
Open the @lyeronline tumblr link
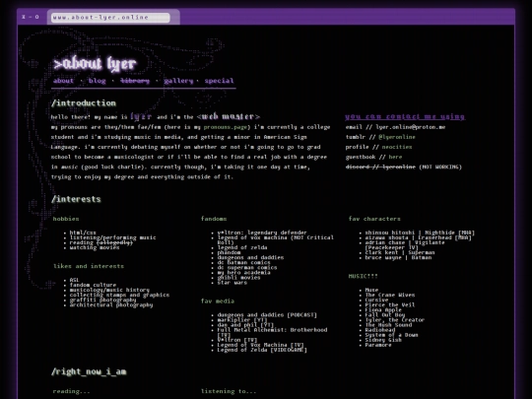(397, 137)
